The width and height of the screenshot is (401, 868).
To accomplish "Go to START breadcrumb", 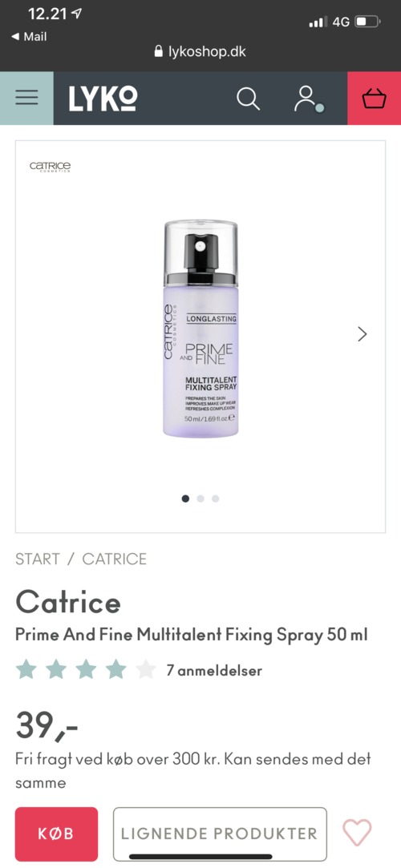I will click(37, 559).
